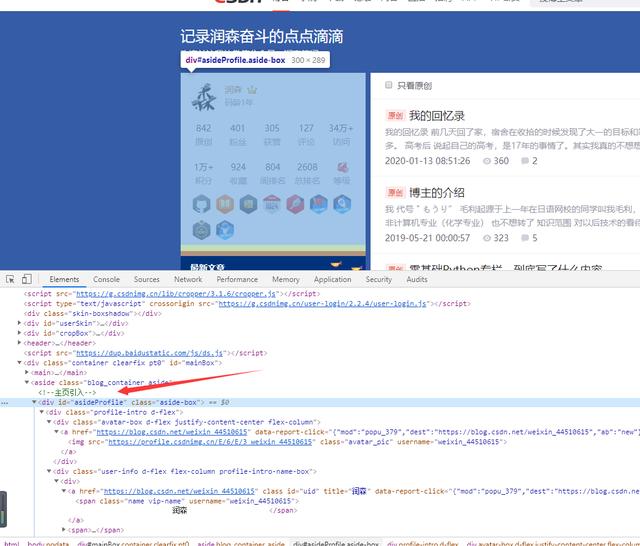
Task: Click aside.blog_container_aside breadcrumb item
Action: point(241,543)
